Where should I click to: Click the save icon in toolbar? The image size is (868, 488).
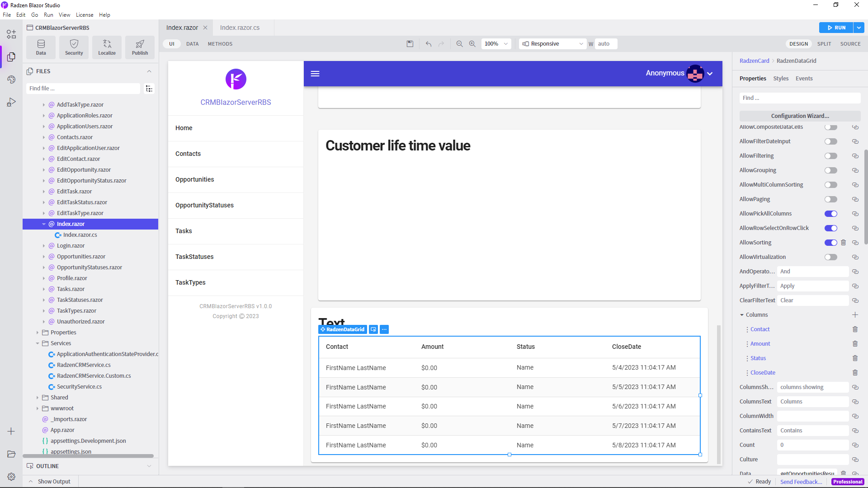point(410,44)
